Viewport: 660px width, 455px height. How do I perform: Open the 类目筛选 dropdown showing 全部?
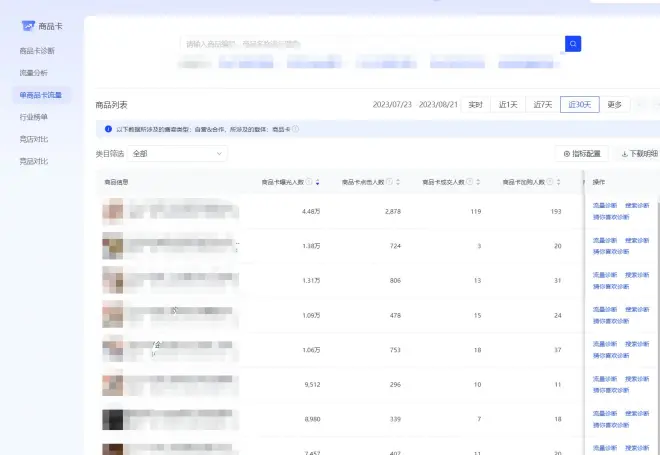(178, 154)
